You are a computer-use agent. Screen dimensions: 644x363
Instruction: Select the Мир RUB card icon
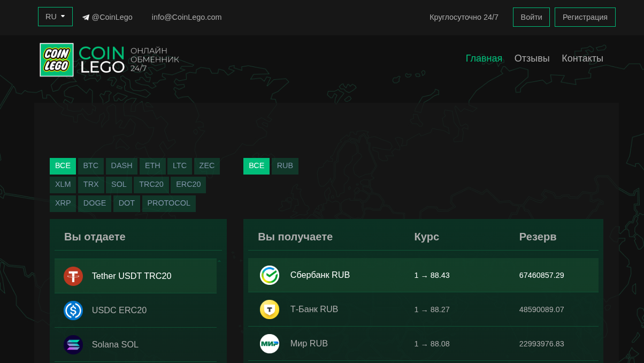coord(270,344)
